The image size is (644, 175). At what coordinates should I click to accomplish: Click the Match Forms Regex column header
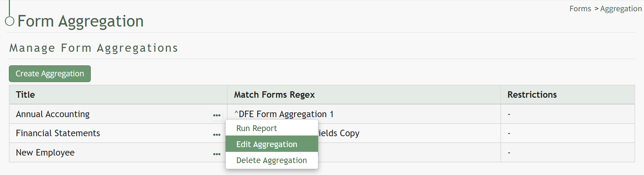(x=274, y=95)
